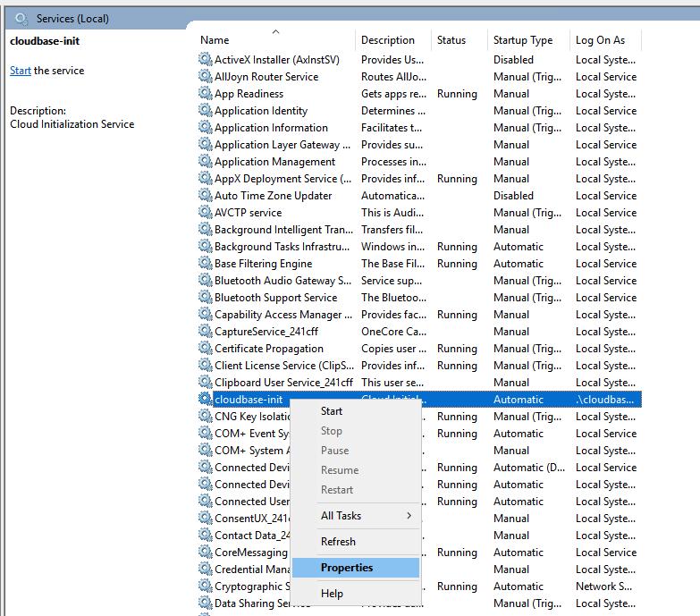Viewport: 700px width, 616px height.
Task: Click the gear icon beside App Readiness
Action: coord(206,93)
